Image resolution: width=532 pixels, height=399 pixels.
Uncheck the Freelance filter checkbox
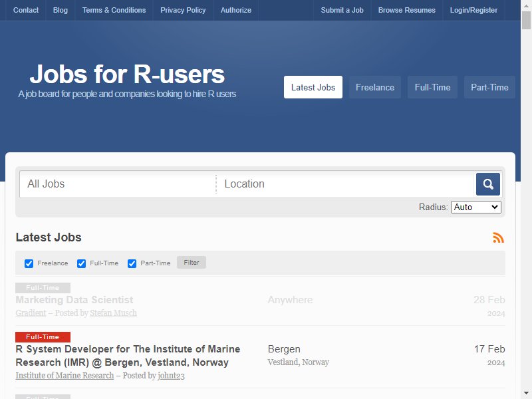[x=29, y=263]
